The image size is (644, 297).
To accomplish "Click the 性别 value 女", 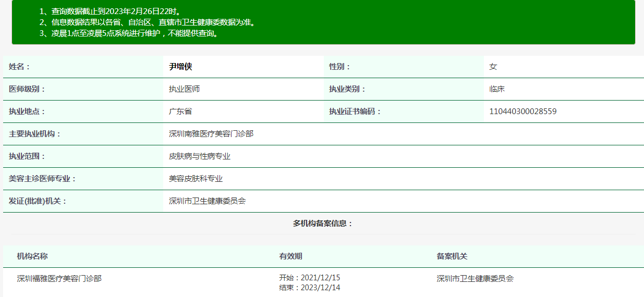I will click(x=493, y=67).
